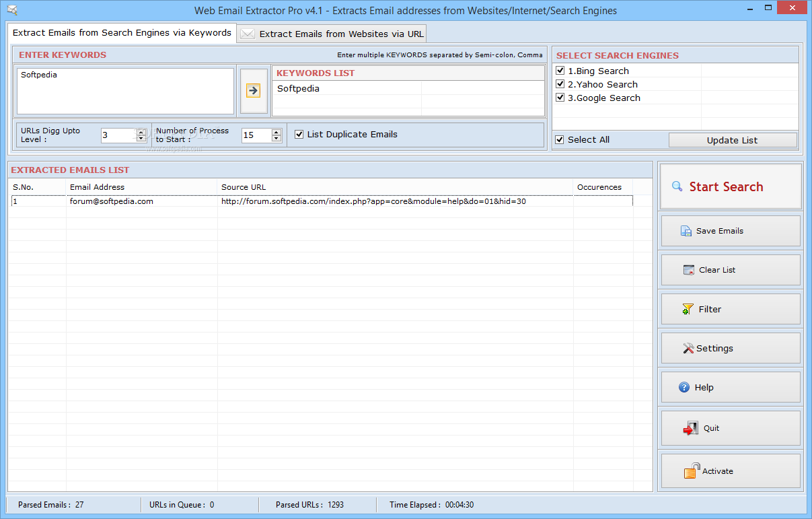Select the forum@softpedia.com email cell

[142, 201]
